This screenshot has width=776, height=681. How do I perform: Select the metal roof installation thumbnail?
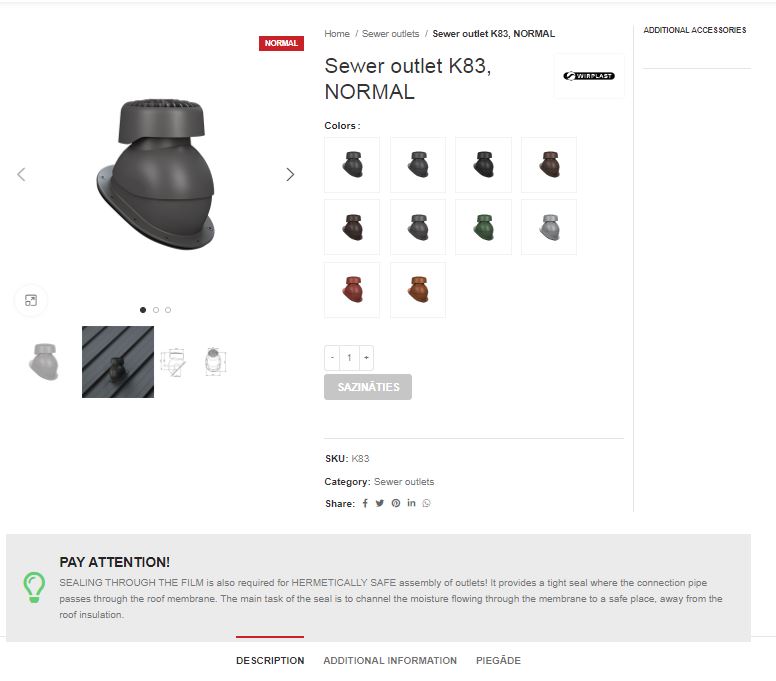click(x=118, y=362)
